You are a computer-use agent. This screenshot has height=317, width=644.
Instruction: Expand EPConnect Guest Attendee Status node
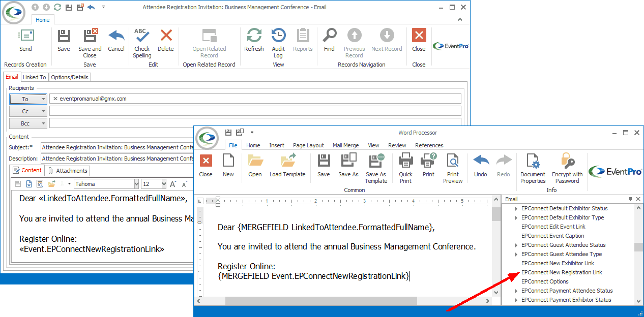[516, 245]
